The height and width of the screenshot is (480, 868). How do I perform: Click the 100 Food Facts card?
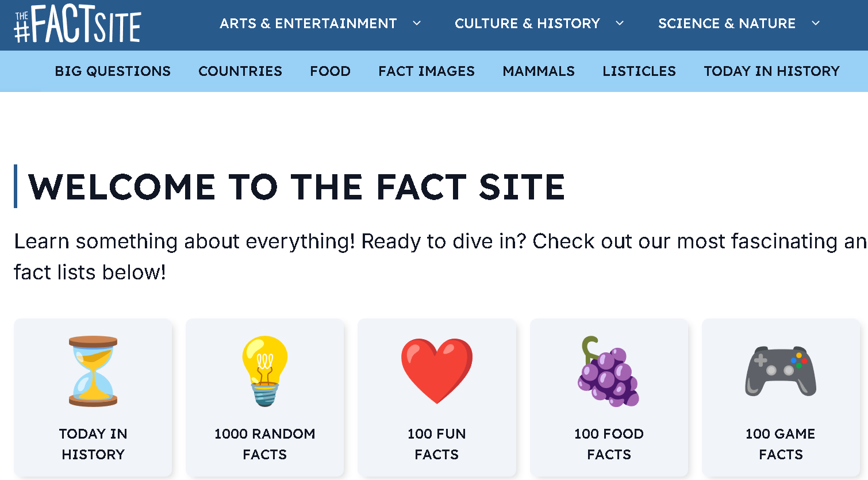[x=609, y=444]
